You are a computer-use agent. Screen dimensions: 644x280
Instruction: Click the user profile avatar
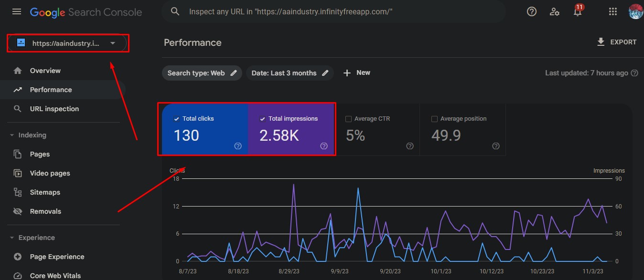[x=635, y=12]
